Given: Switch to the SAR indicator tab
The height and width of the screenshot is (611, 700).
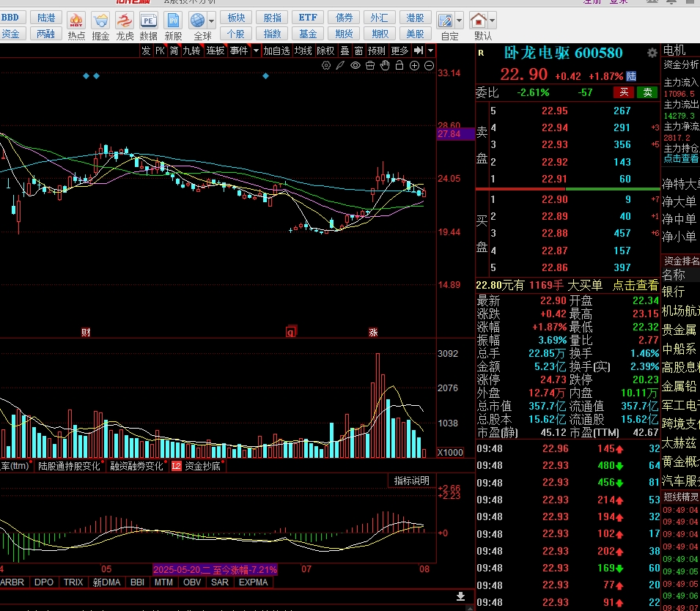Looking at the screenshot, I should [220, 582].
